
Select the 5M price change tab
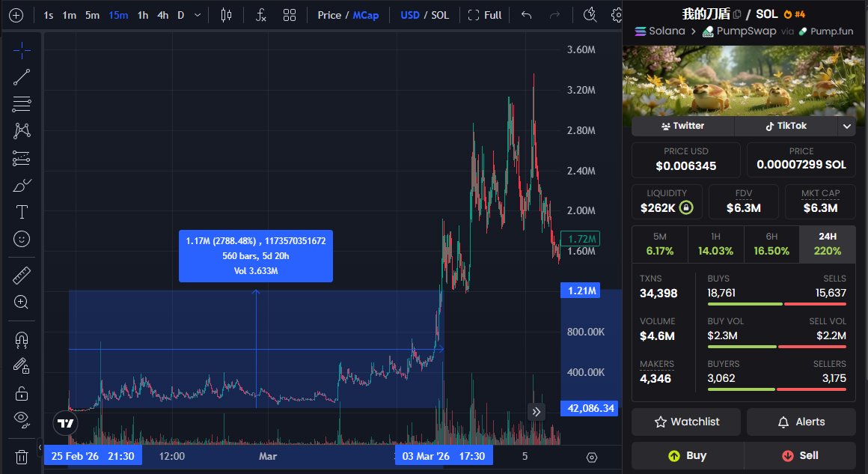[660, 244]
